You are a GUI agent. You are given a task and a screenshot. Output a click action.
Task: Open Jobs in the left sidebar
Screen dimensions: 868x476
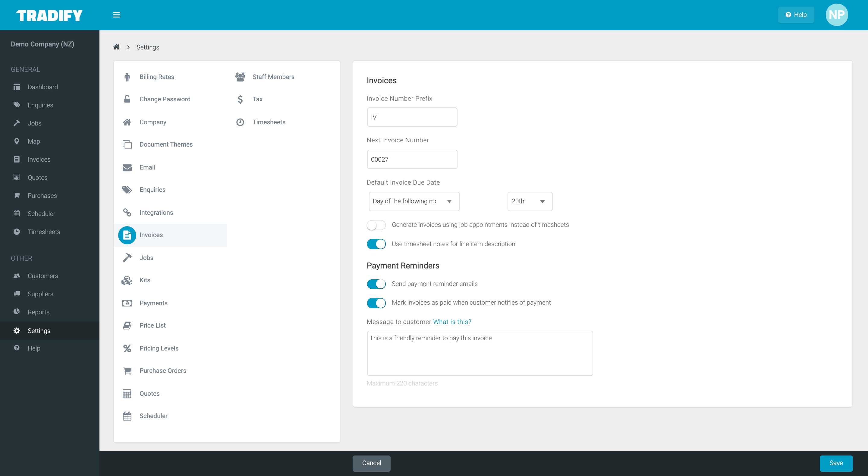tap(34, 123)
